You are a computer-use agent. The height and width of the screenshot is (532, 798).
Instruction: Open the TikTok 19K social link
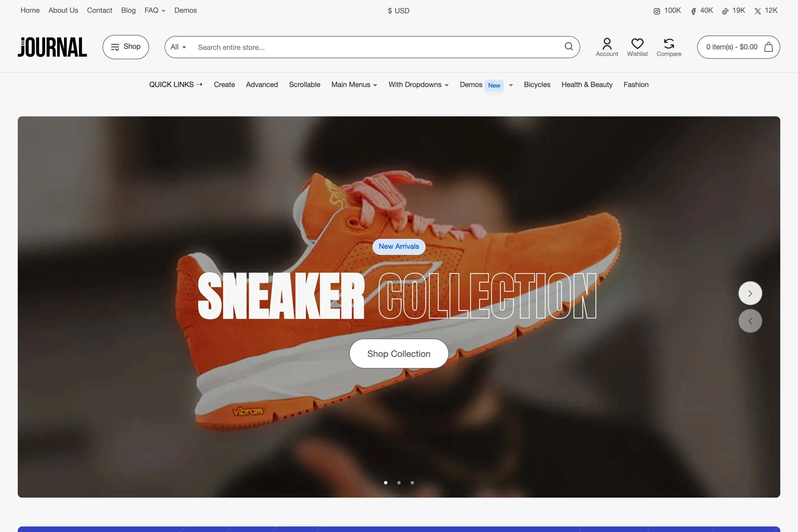tap(733, 11)
